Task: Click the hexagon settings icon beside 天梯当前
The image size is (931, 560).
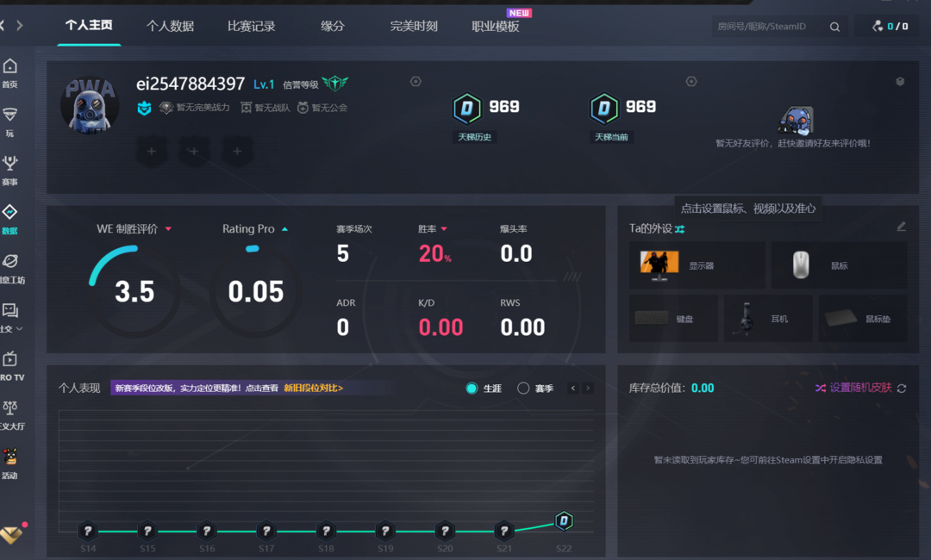Action: [691, 81]
